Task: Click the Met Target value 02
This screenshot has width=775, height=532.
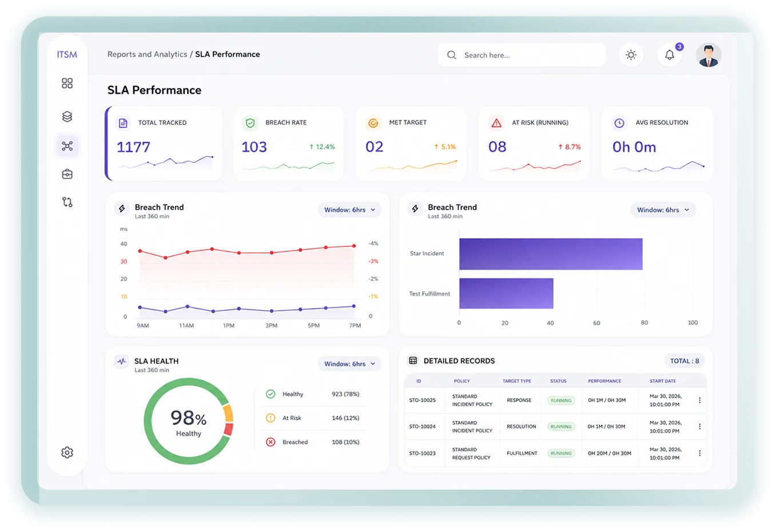Action: [375, 147]
